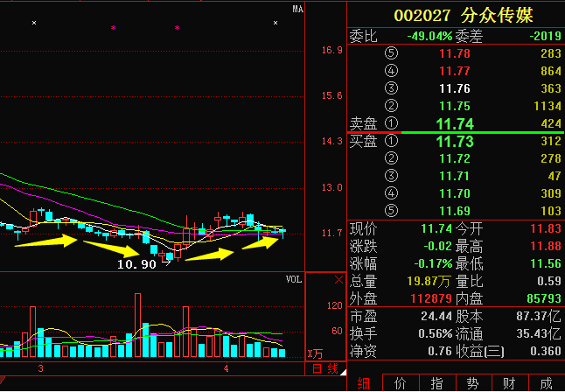Select sell level 4 price 11.77
565x392 pixels.
point(455,71)
